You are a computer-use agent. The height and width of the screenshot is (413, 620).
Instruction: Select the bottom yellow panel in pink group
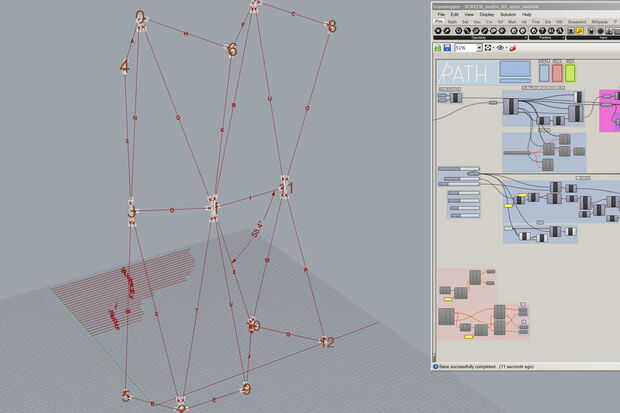click(469, 337)
